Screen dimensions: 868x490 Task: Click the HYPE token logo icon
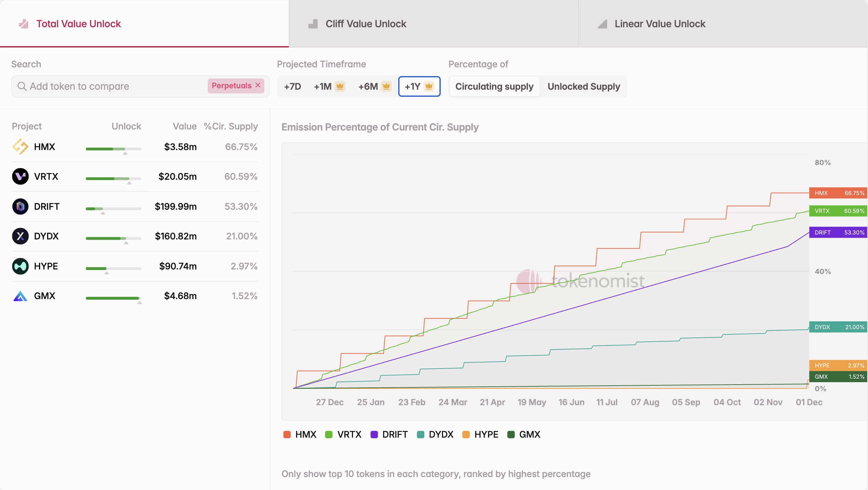20,266
